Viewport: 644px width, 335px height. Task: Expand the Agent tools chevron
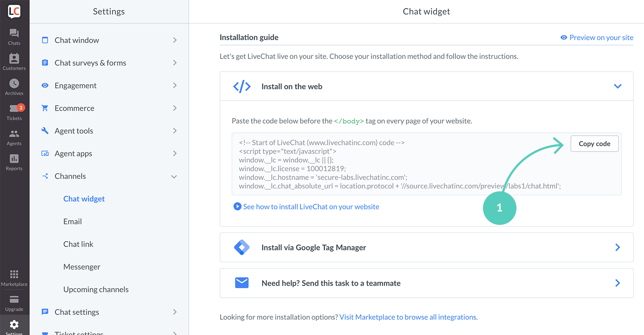(175, 131)
